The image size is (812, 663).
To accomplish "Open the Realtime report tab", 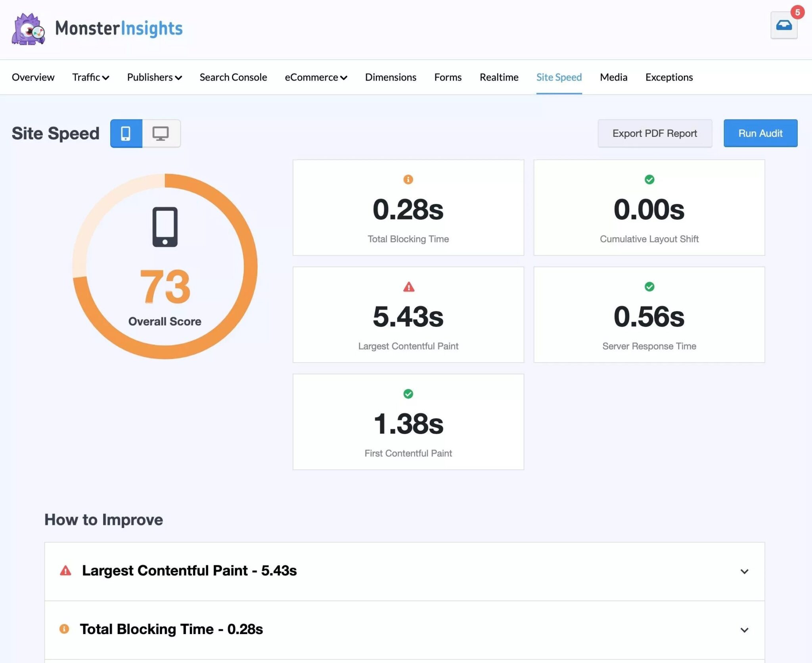I will pyautogui.click(x=499, y=77).
